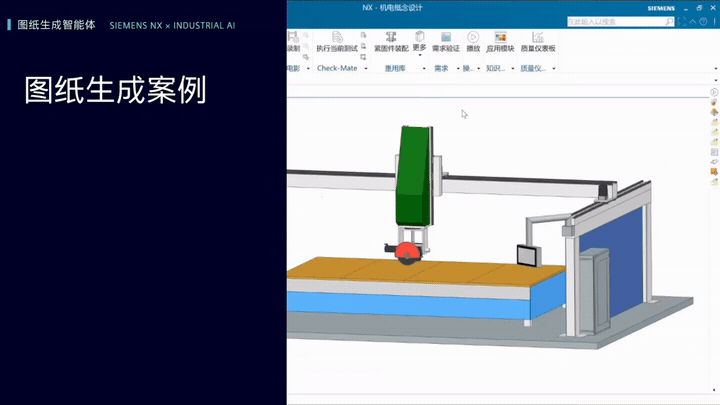This screenshot has height=405, width=720.
Task: Open the NX help question icon
Action: tap(703, 22)
